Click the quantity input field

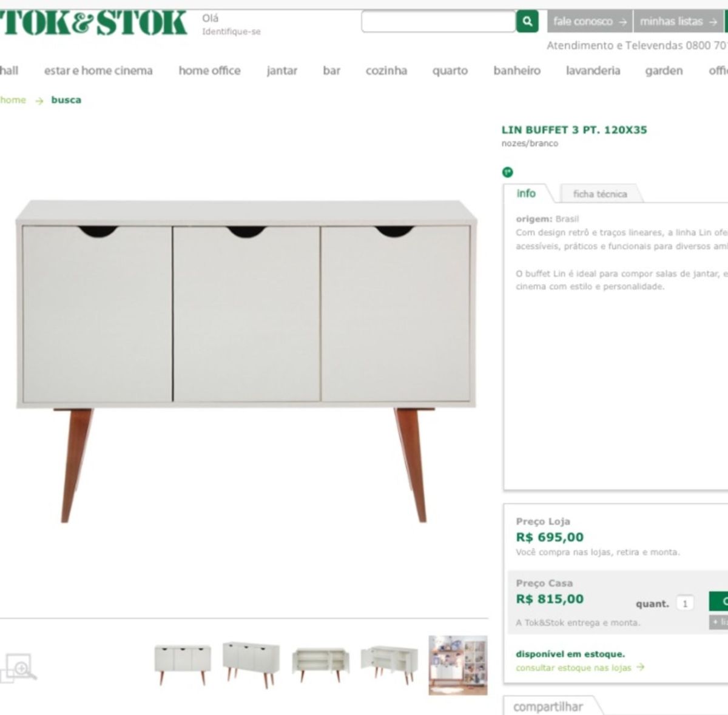tap(685, 603)
